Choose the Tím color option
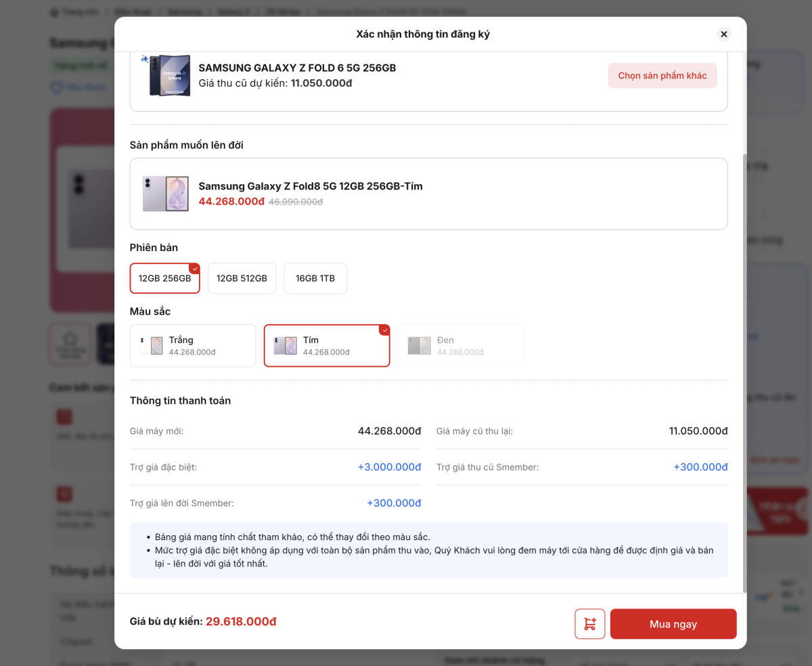The width and height of the screenshot is (812, 666). click(x=327, y=346)
